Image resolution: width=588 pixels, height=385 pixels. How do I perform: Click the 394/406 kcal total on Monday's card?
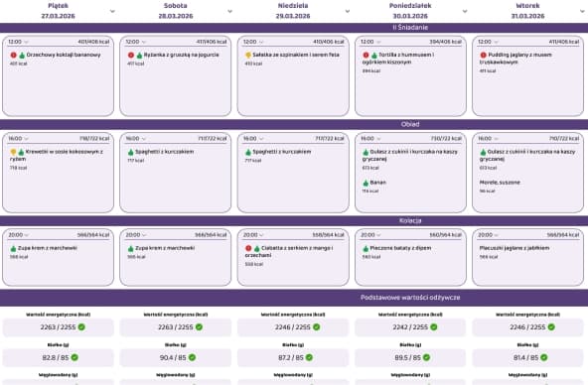pyautogui.click(x=446, y=42)
